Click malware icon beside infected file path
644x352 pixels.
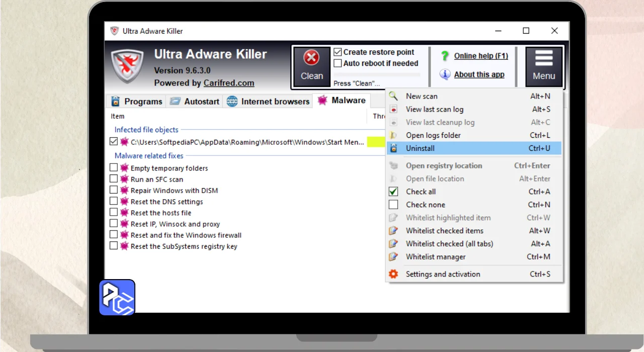tap(124, 142)
